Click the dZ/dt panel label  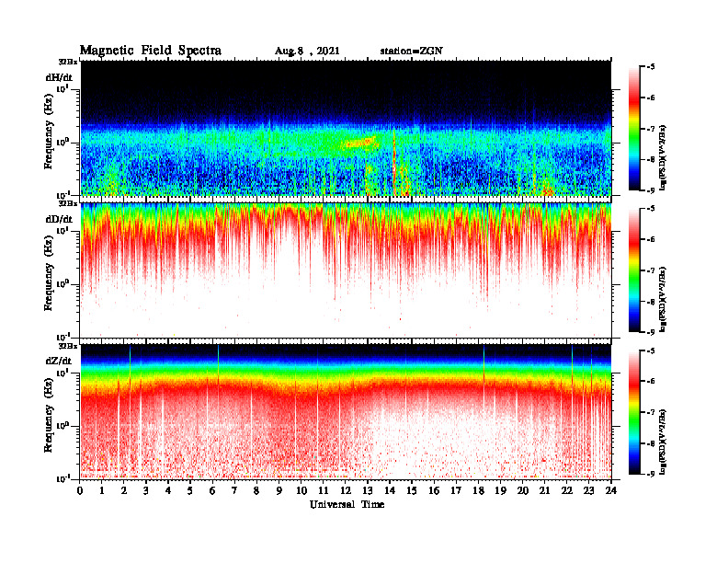[59, 361]
